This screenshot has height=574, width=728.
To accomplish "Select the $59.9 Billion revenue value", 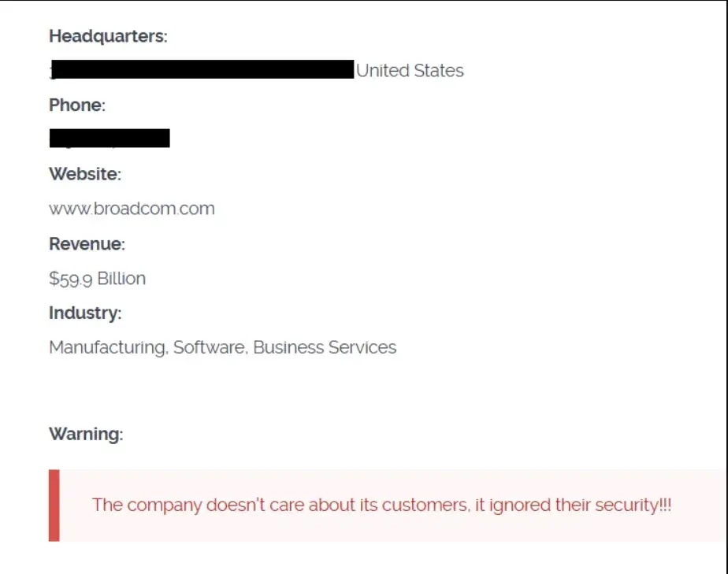I will click(97, 279).
